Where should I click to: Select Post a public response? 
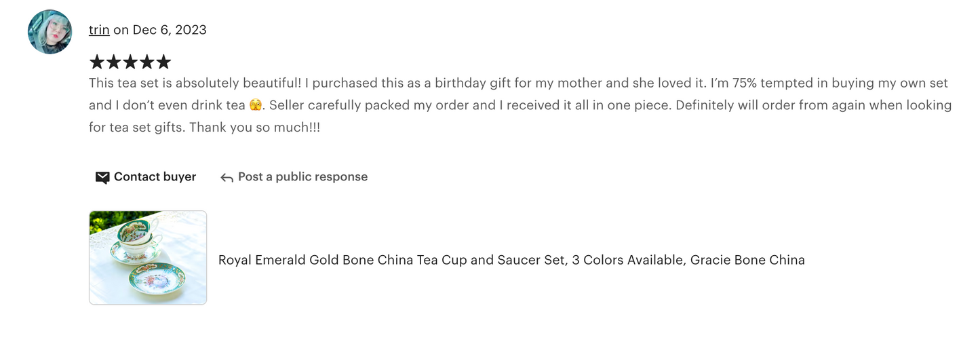pyautogui.click(x=302, y=177)
